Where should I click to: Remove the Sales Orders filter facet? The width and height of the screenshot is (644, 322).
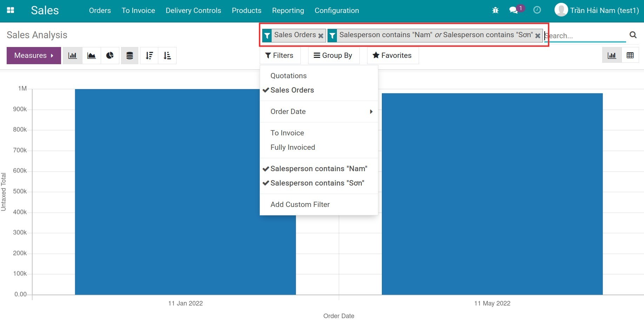[x=321, y=36]
